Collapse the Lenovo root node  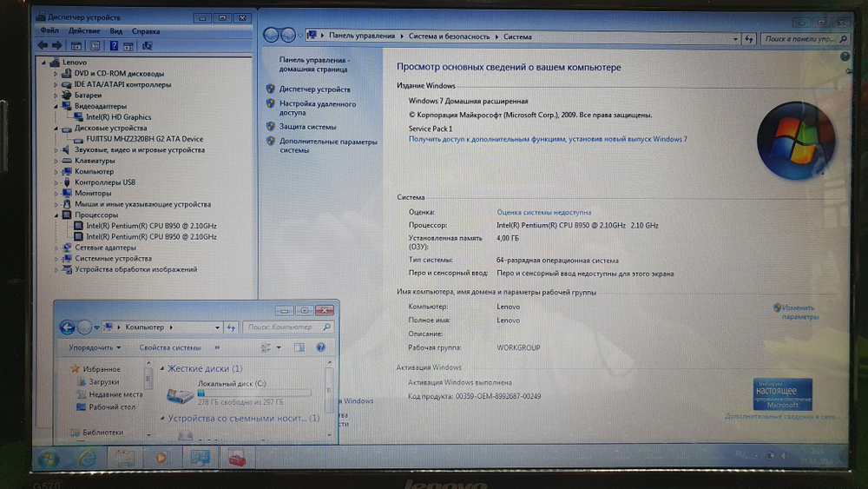[x=44, y=63]
